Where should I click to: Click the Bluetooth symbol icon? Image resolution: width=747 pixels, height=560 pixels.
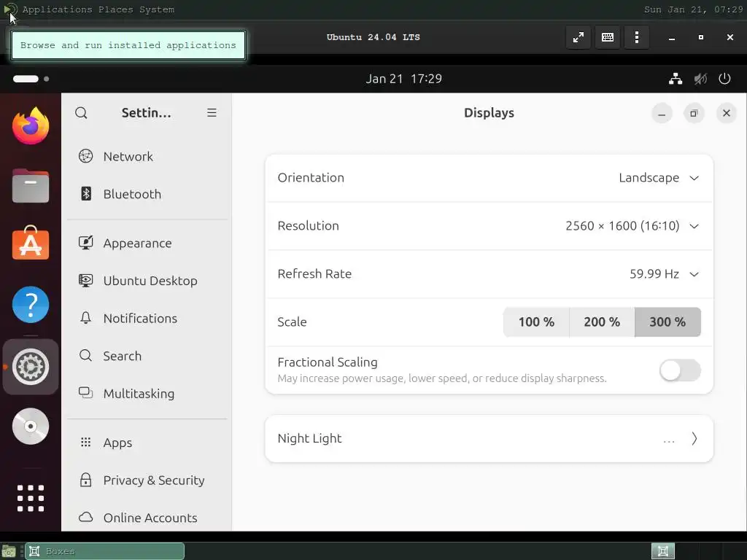(x=86, y=193)
